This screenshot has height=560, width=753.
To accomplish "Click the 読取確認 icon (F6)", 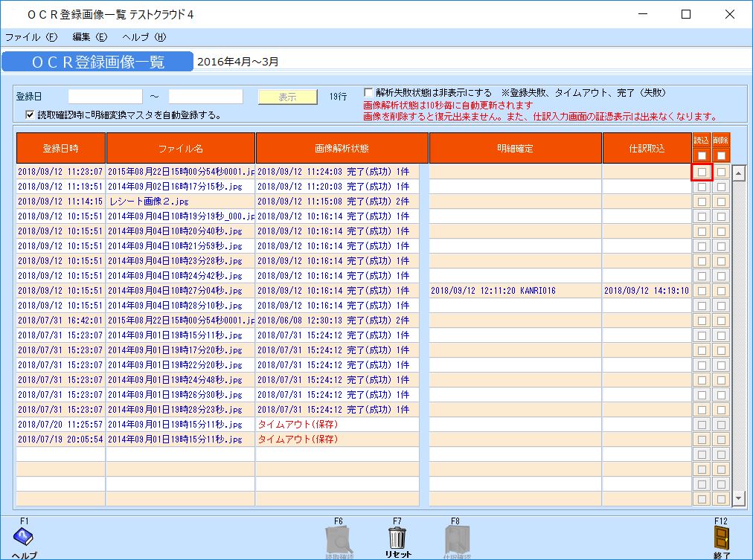I will (339, 537).
